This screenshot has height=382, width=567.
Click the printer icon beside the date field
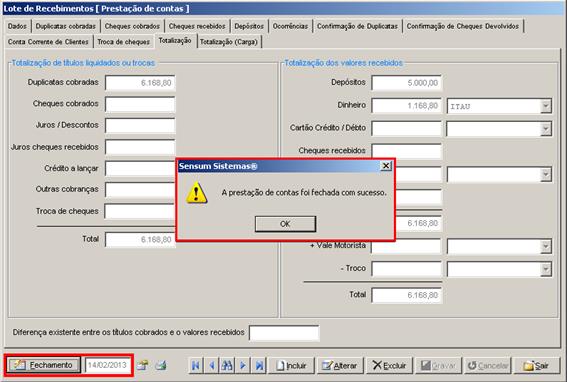(x=161, y=365)
